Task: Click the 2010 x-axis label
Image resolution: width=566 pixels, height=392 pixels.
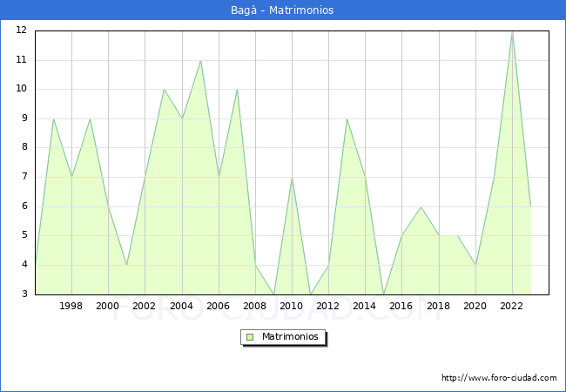Action: tap(292, 306)
